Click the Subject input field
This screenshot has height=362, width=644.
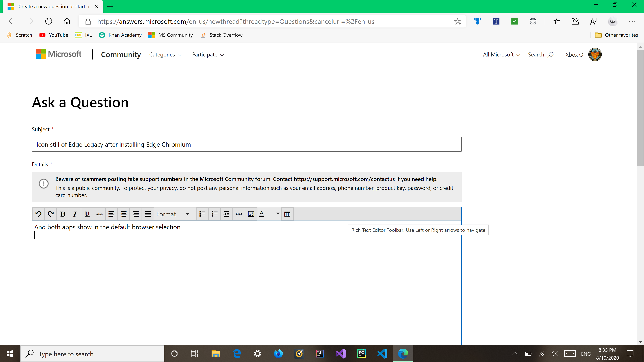click(x=246, y=144)
